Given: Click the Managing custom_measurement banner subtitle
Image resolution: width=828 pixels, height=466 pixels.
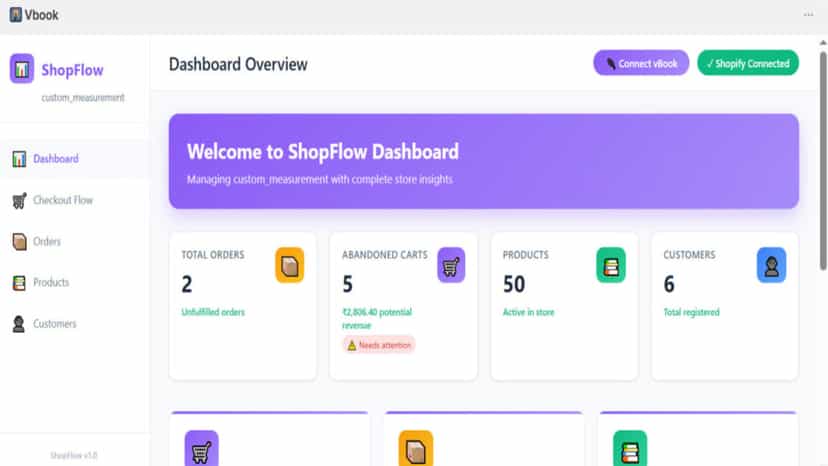Looking at the screenshot, I should coord(319,180).
